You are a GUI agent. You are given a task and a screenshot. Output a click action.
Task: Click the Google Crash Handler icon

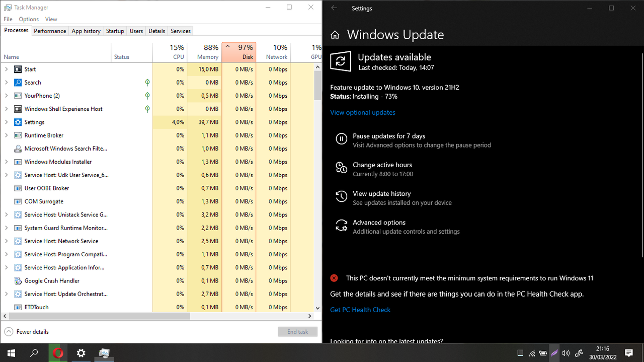click(18, 281)
